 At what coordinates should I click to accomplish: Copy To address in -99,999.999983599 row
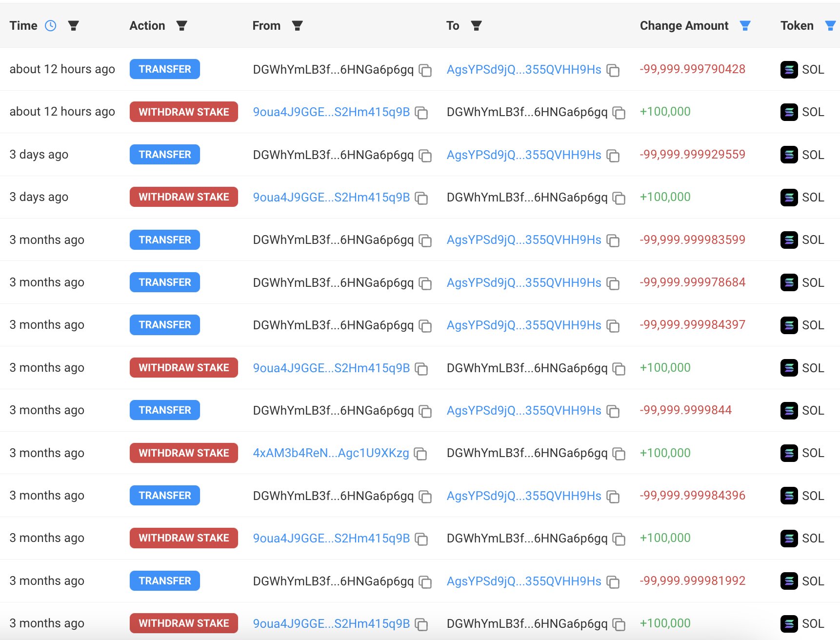[613, 240]
